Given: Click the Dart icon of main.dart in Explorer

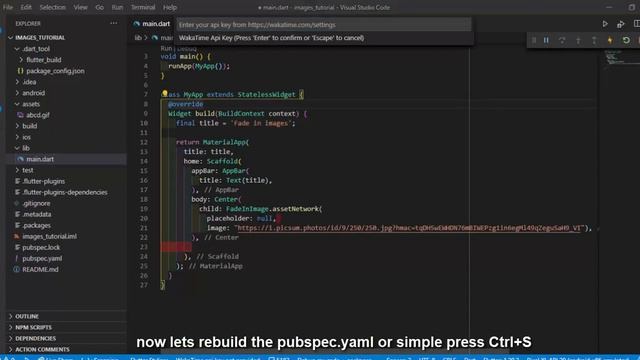Looking at the screenshot, I should pos(20,159).
